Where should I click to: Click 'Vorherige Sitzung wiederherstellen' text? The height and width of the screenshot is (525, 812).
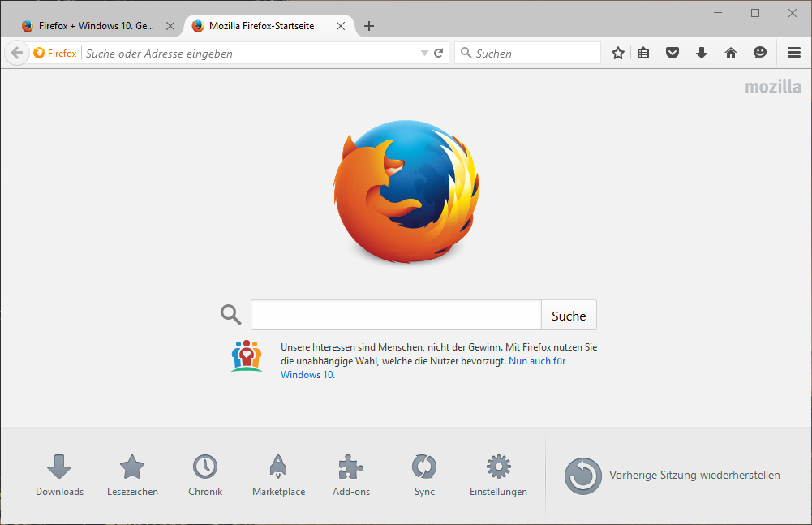coord(694,476)
